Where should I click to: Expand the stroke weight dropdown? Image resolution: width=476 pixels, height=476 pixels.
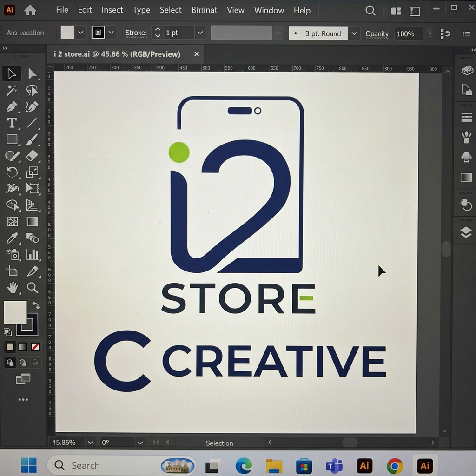pos(200,33)
